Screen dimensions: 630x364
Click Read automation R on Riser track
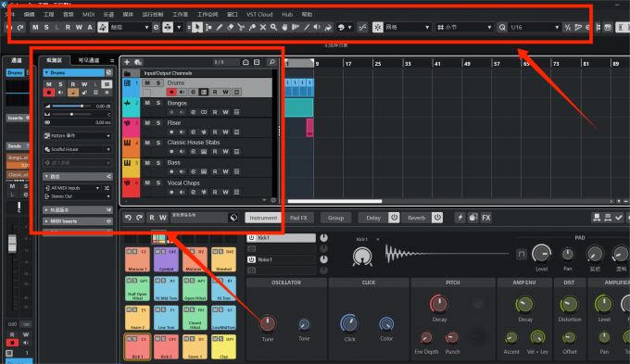tap(215, 132)
